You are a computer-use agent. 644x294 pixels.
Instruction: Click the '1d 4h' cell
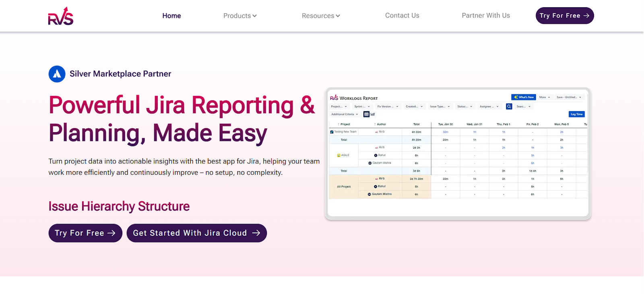point(533,171)
